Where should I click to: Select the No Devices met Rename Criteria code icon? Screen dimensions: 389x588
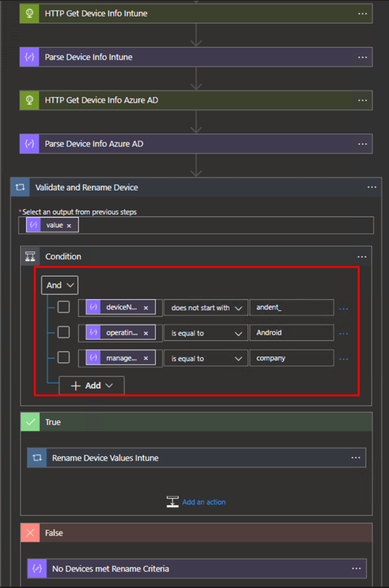pos(37,568)
